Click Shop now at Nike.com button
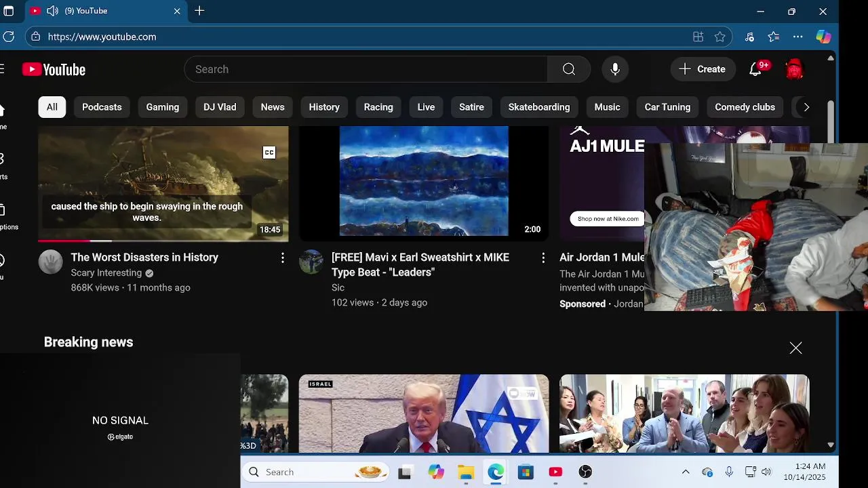Viewport: 868px width, 488px height. 608,219
